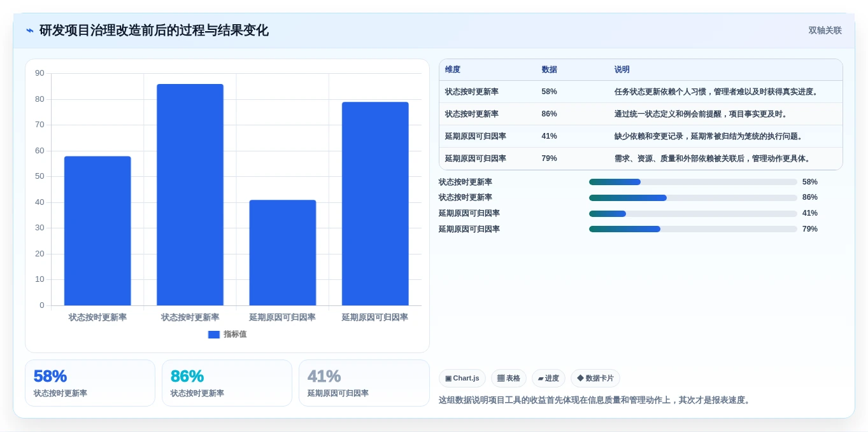Click the 79% progress bar

coord(693,229)
